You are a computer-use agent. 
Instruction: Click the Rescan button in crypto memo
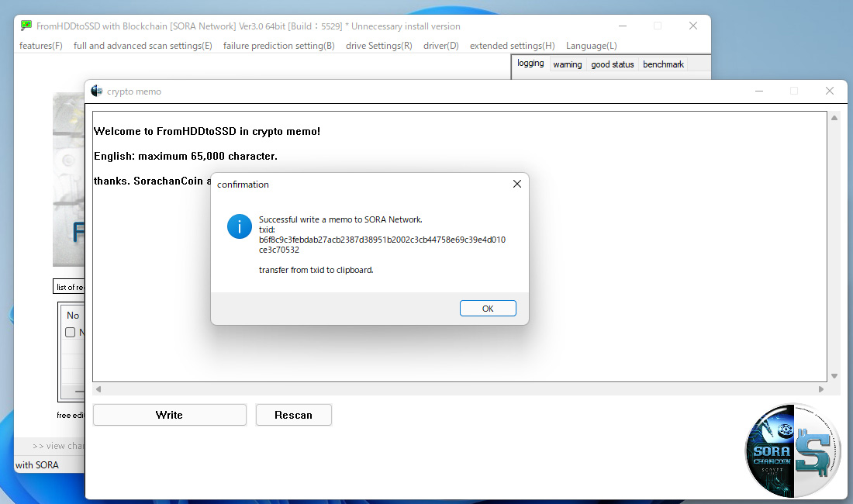[294, 415]
